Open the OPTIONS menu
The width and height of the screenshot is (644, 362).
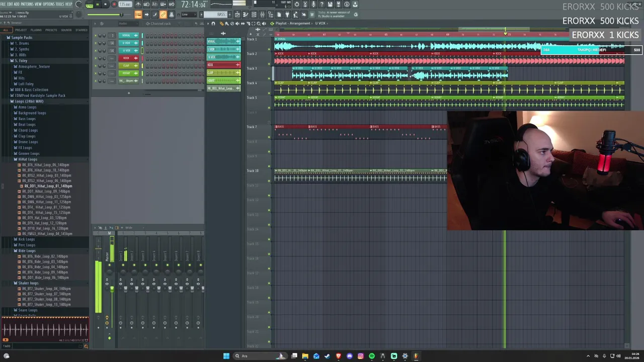tap(49, 4)
